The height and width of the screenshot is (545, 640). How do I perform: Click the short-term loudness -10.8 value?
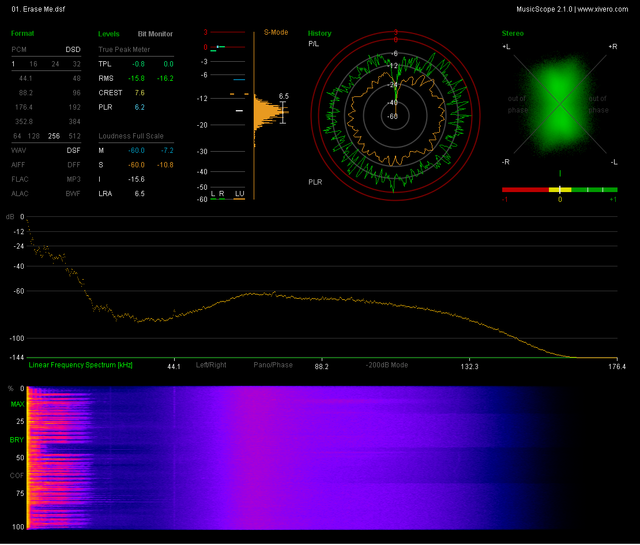165,165
